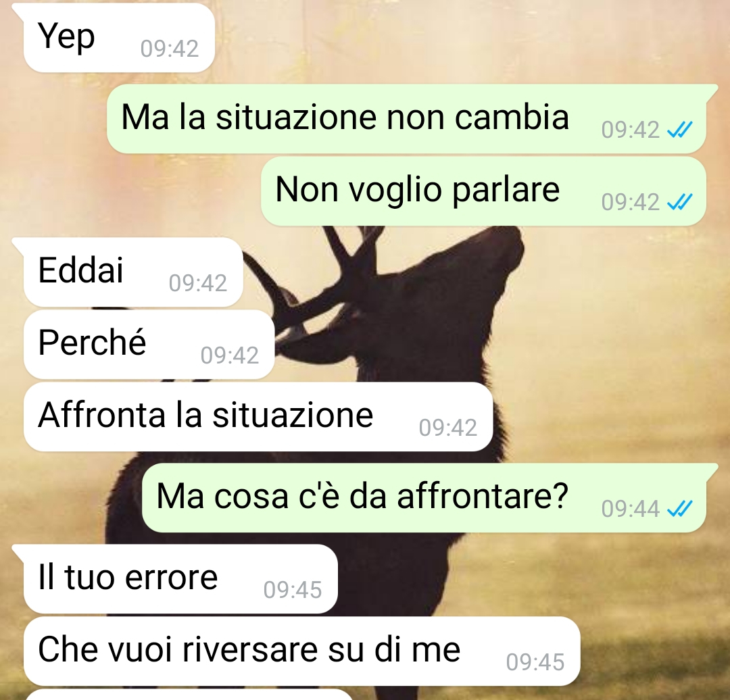Click the double-check ticks beside 09:44
Image resolution: width=730 pixels, height=700 pixels.
(x=680, y=509)
